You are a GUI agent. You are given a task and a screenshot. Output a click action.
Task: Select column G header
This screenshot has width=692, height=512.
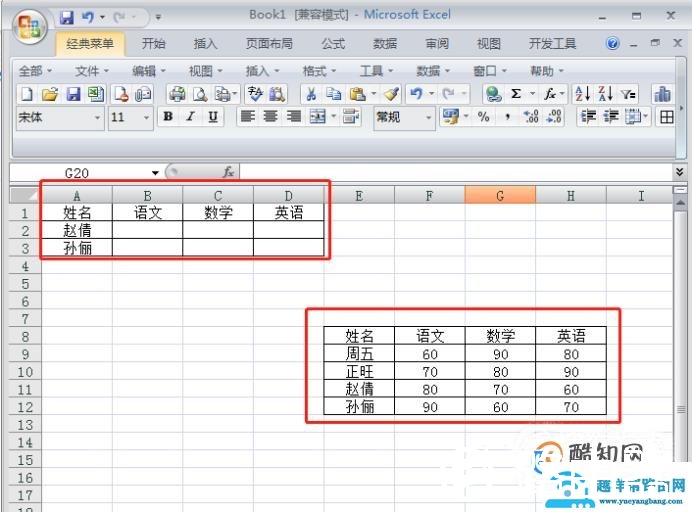click(500, 196)
